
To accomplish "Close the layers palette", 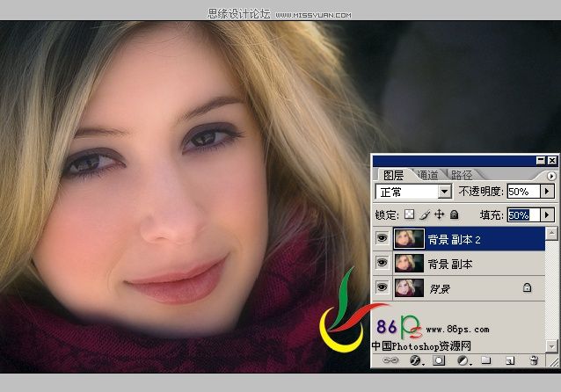I will 552,160.
